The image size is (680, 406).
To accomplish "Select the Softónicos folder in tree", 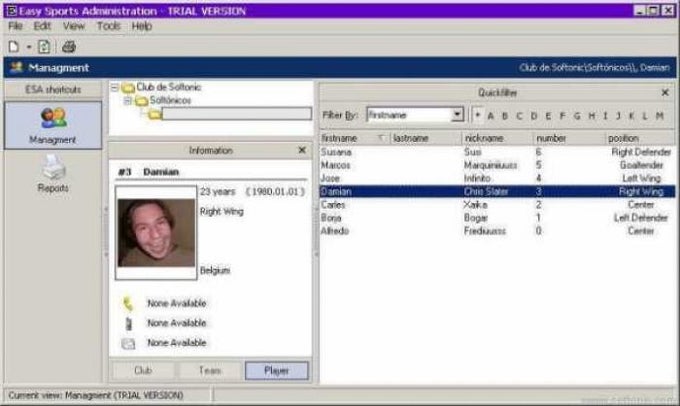I will click(163, 101).
